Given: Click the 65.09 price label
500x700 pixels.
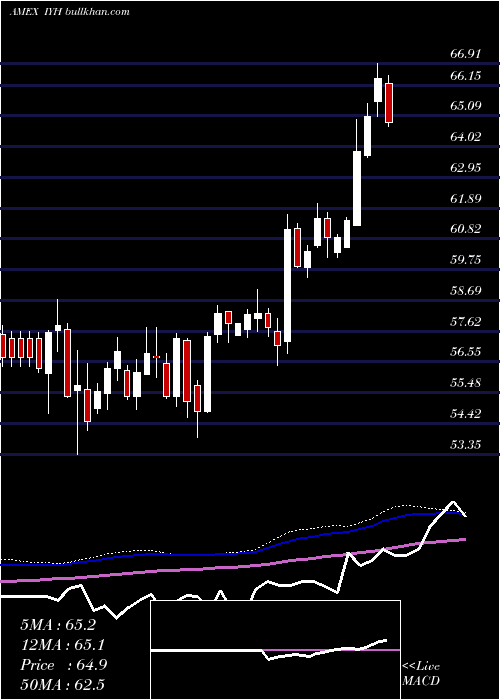Looking at the screenshot, I should [x=466, y=106].
